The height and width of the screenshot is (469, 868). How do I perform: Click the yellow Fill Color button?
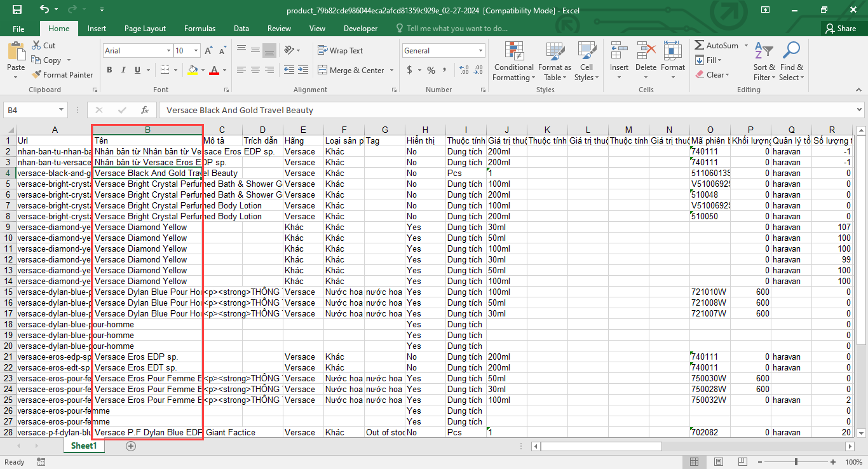[x=193, y=71]
